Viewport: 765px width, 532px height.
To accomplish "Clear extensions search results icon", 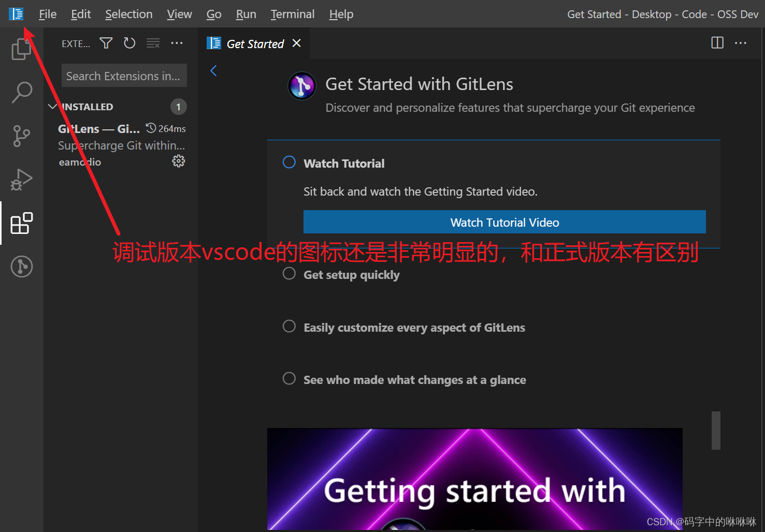I will tap(153, 43).
